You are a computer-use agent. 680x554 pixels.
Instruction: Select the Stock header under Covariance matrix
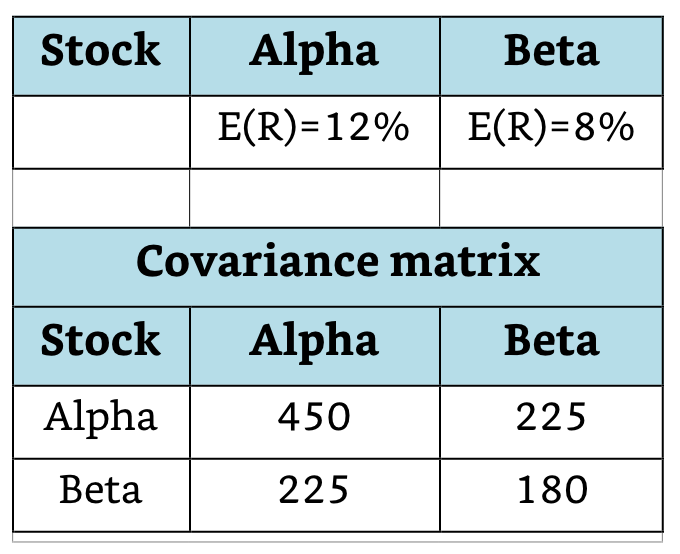(x=100, y=341)
